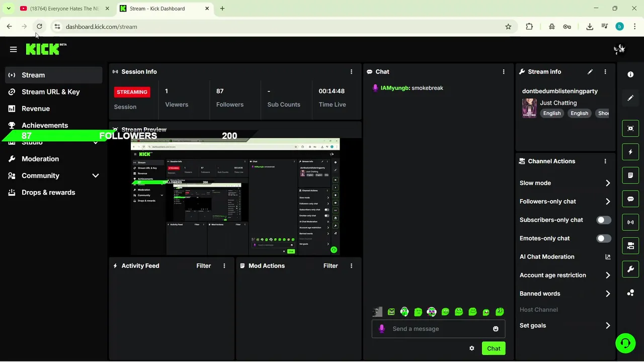
Task: Open Stream info three-dot options menu
Action: click(x=605, y=72)
